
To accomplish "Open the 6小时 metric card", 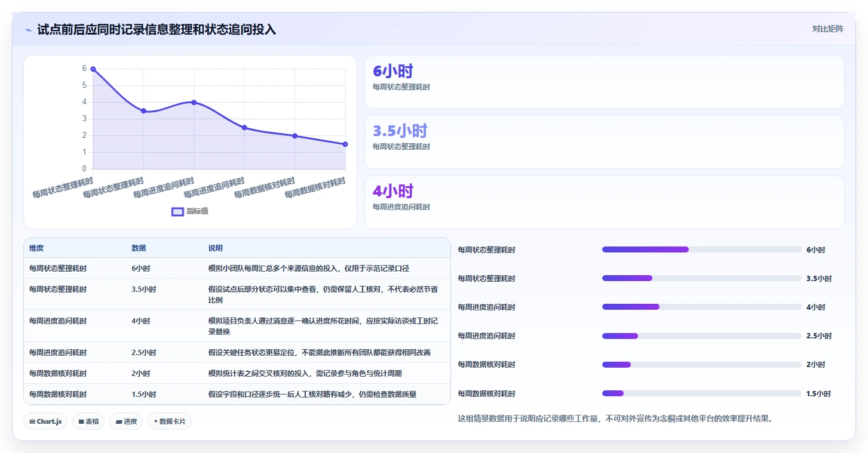I will [x=604, y=82].
